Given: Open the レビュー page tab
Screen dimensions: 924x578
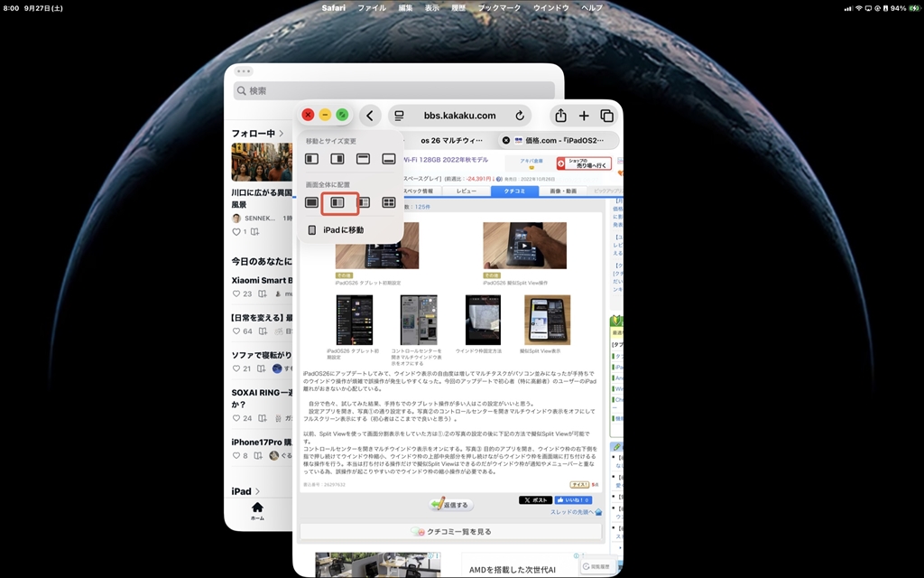Looking at the screenshot, I should 466,191.
